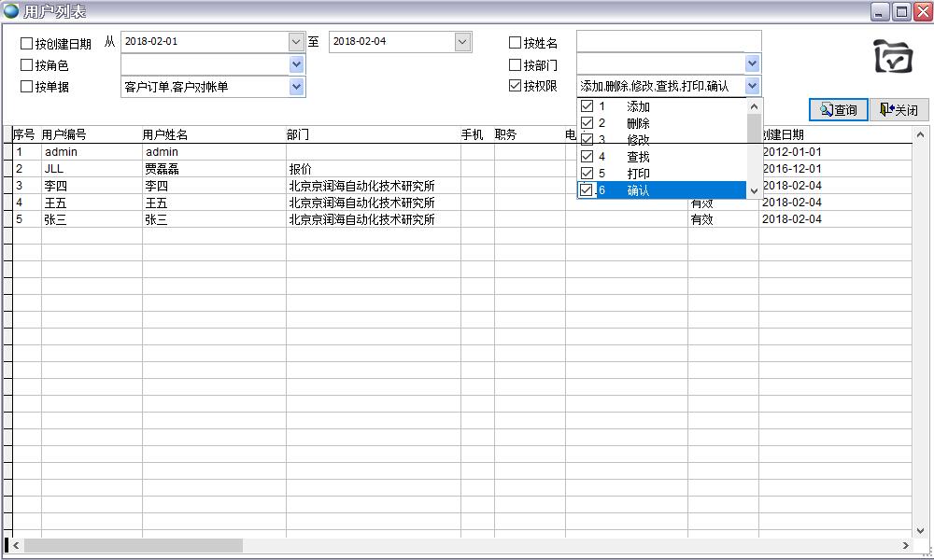
Task: Click the globe icon in title bar
Action: (x=11, y=11)
